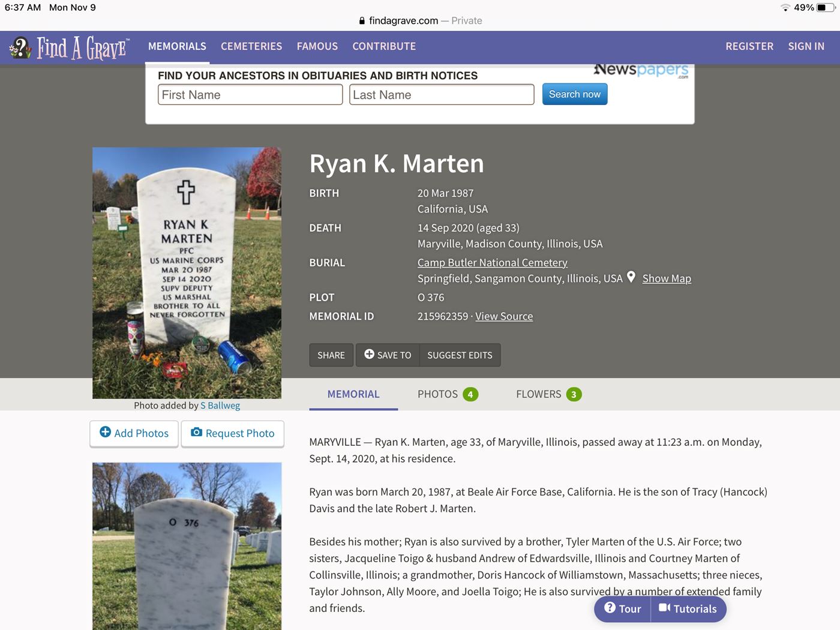Click the Add Photos button
This screenshot has height=630, width=840.
134,433
